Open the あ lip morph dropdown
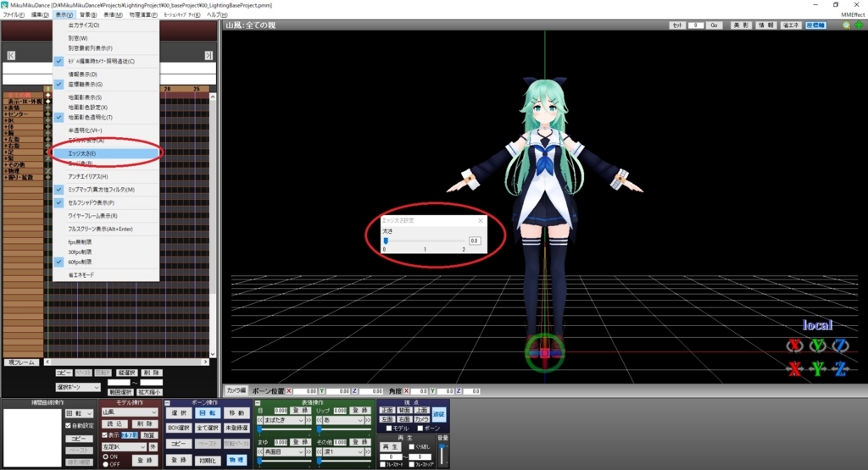 point(343,420)
